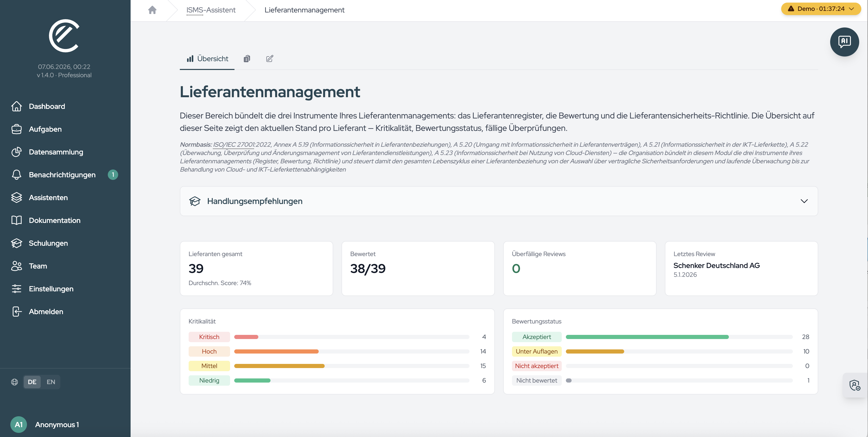Click the privacy shield icon at right edge
The image size is (868, 437).
pyautogui.click(x=855, y=385)
